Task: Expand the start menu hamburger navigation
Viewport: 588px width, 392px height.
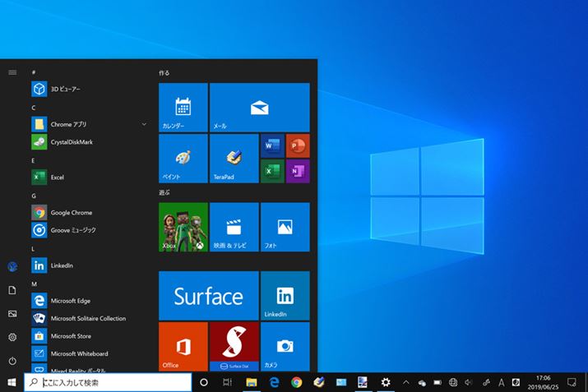Action: tap(12, 72)
